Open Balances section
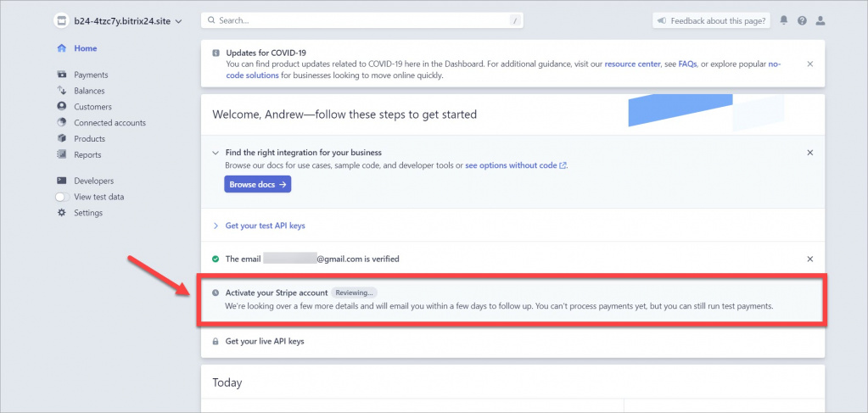 point(89,91)
